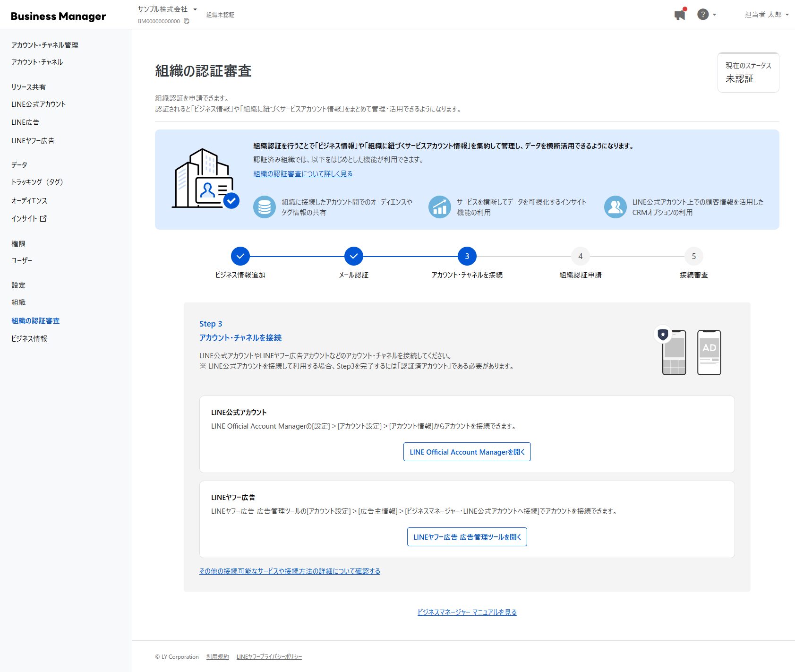Open LINE広告 in sidebar
795x672 pixels.
tap(26, 122)
